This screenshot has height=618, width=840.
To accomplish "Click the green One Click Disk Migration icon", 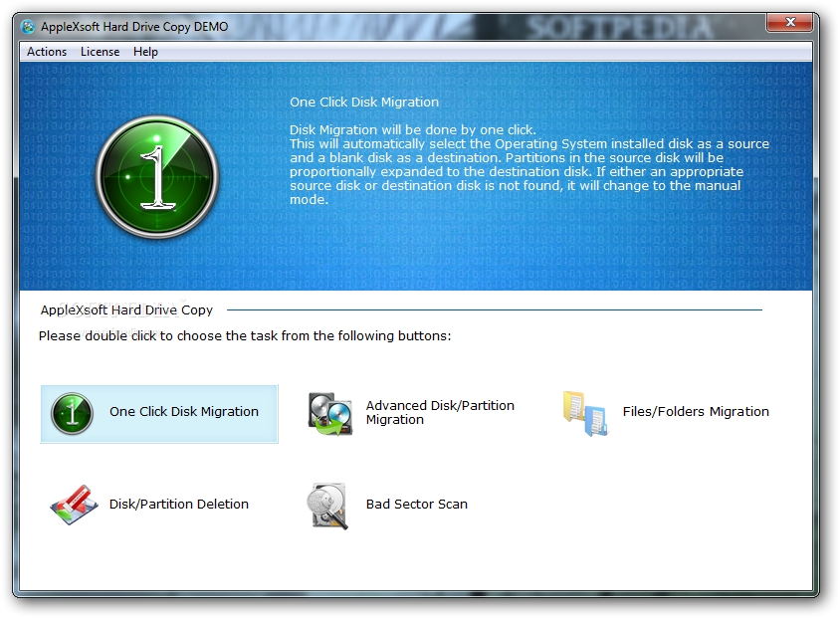I will (x=72, y=413).
